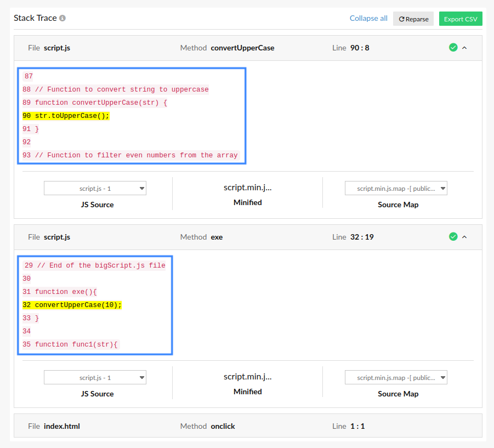Open the Source Map dropdown in the convertUpperCase frame

coord(396,188)
